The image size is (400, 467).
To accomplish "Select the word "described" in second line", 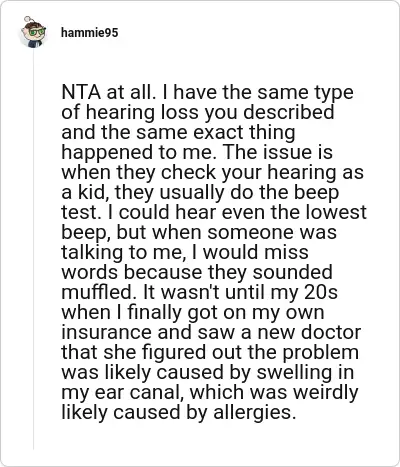I will [x=289, y=112].
